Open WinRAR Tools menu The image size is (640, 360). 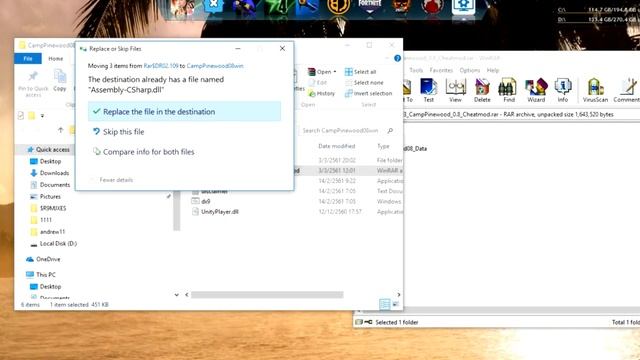[x=416, y=70]
